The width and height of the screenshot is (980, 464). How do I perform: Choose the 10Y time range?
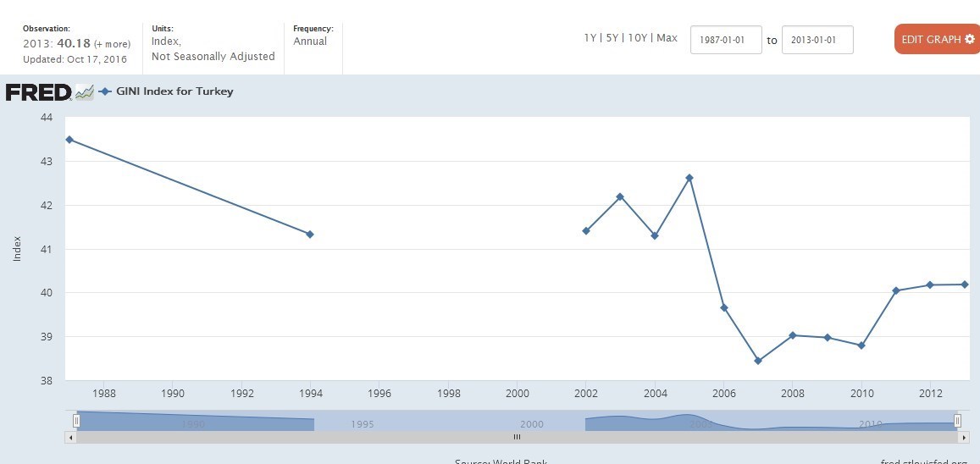click(x=638, y=38)
